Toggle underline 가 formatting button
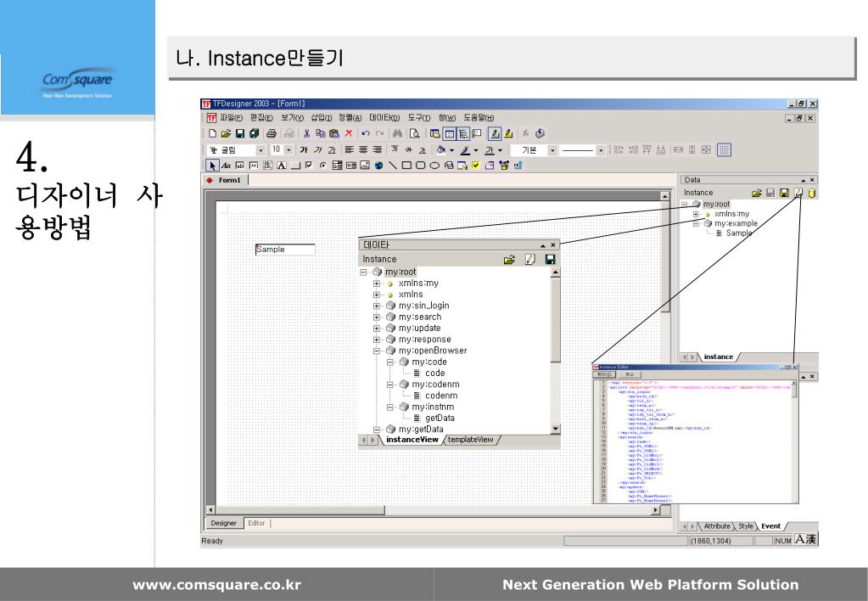Image resolution: width=868 pixels, height=601 pixels. 332,149
